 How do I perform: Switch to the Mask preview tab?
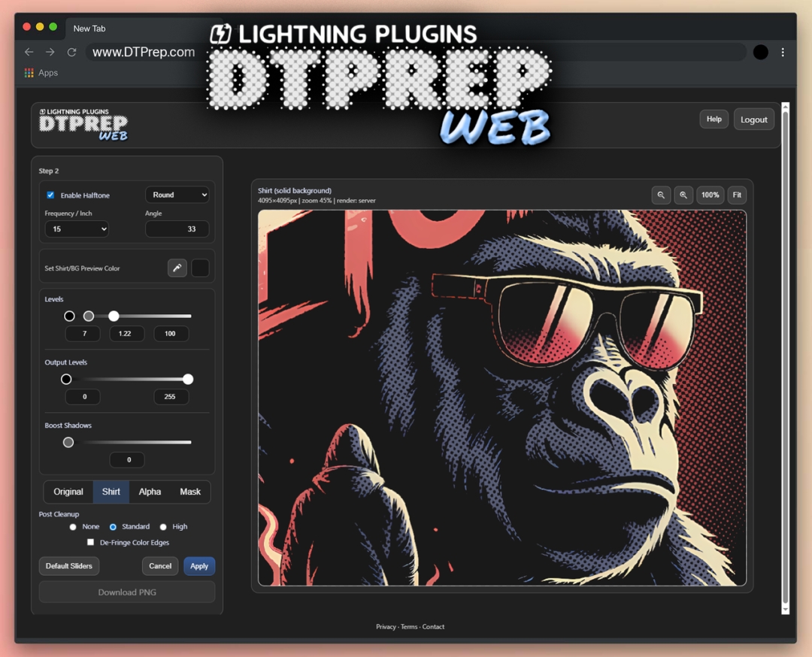pos(190,492)
